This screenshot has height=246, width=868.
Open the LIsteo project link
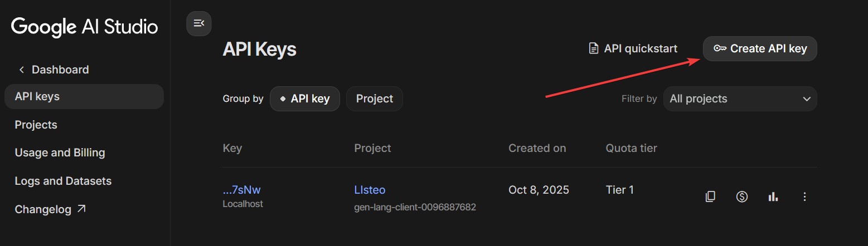pyautogui.click(x=370, y=190)
